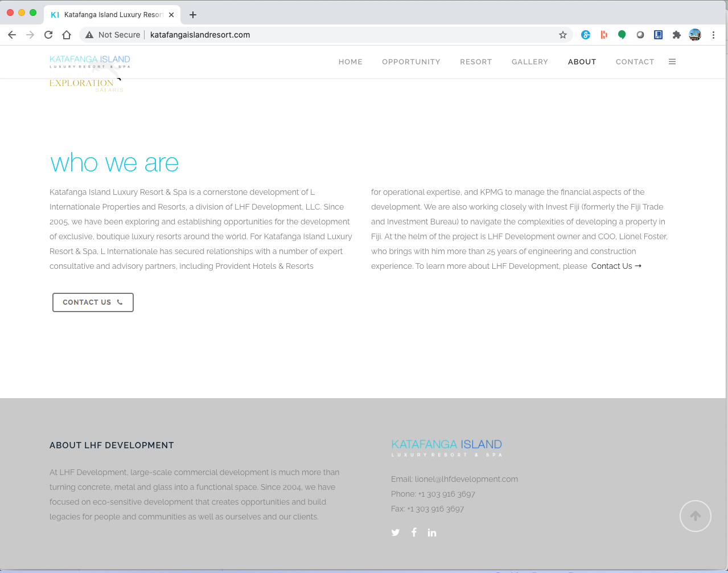728x573 pixels.
Task: Open the green chat bubble extension
Action: pyautogui.click(x=622, y=35)
